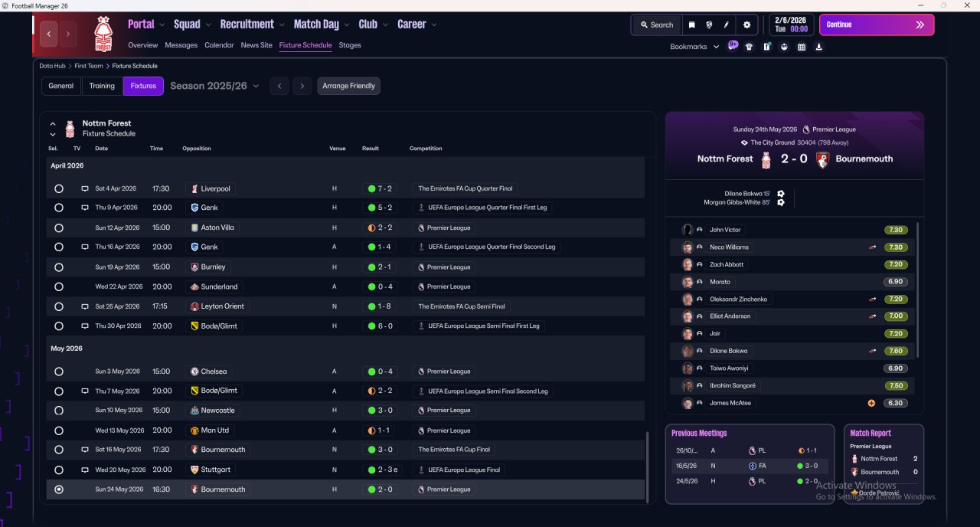
Task: Collapse the Nottm Forest schedule up chevron
Action: (53, 123)
